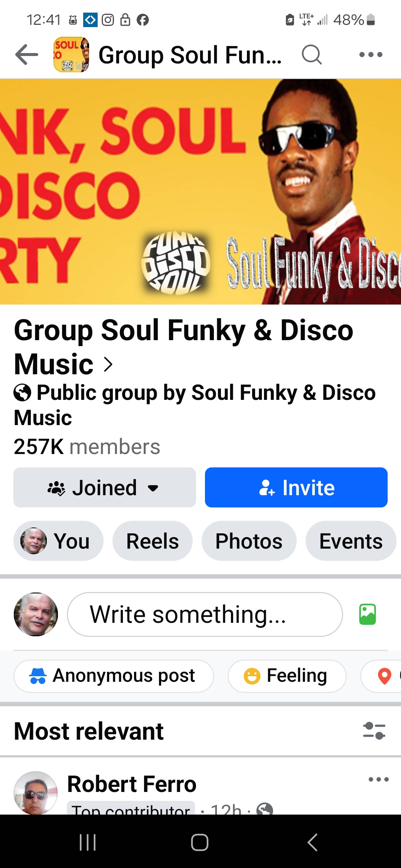Open the Photos tab

tap(249, 541)
